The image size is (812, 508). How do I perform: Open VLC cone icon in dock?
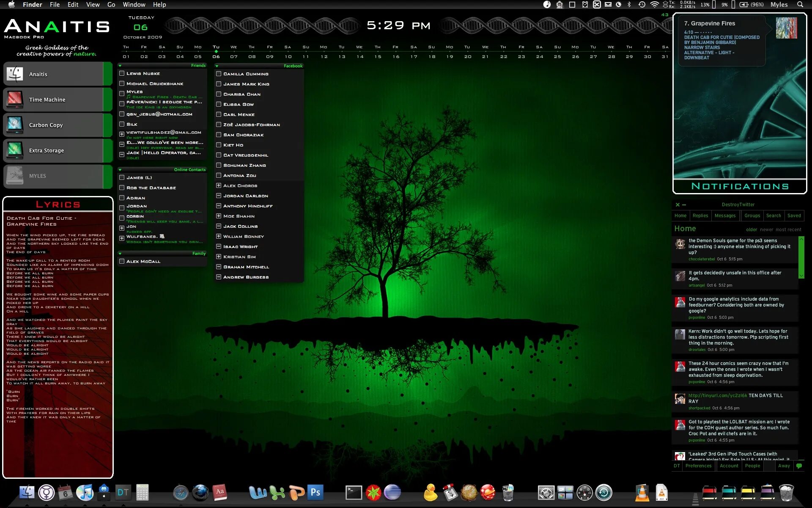(642, 493)
